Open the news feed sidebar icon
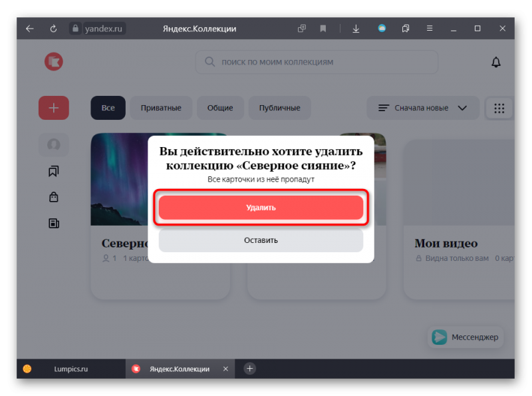Viewport: 532px width, 396px height. [54, 223]
